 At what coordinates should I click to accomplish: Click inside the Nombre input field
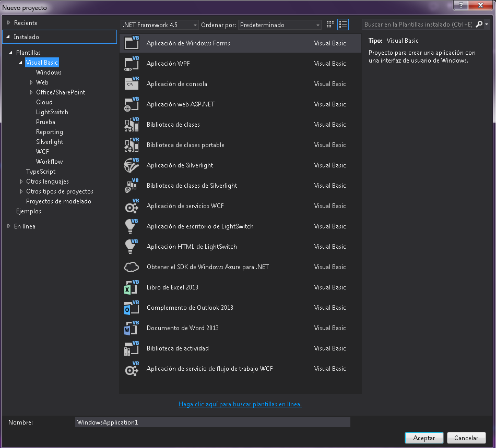coord(209,422)
